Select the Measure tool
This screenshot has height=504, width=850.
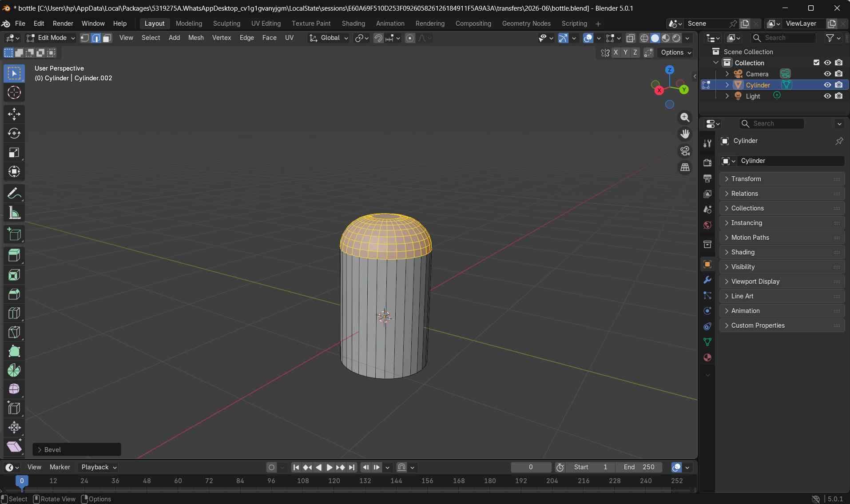coord(14,213)
